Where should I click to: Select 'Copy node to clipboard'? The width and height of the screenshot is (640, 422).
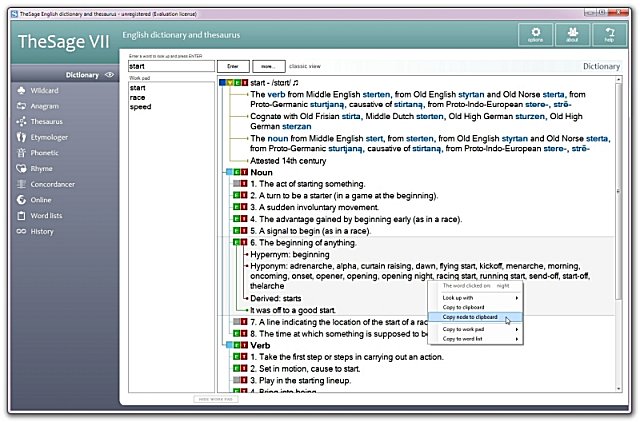(x=476, y=317)
